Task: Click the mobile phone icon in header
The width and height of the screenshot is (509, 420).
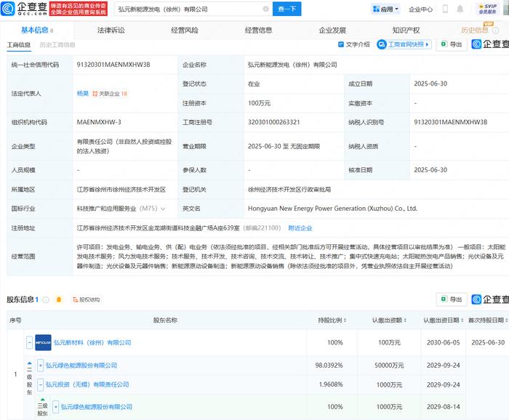Action: tap(445, 9)
